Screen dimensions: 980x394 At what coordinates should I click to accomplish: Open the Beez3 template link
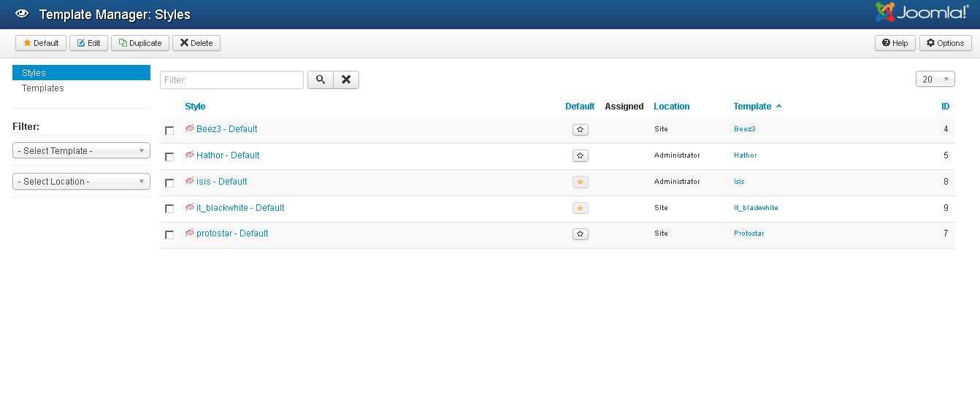[x=745, y=129]
